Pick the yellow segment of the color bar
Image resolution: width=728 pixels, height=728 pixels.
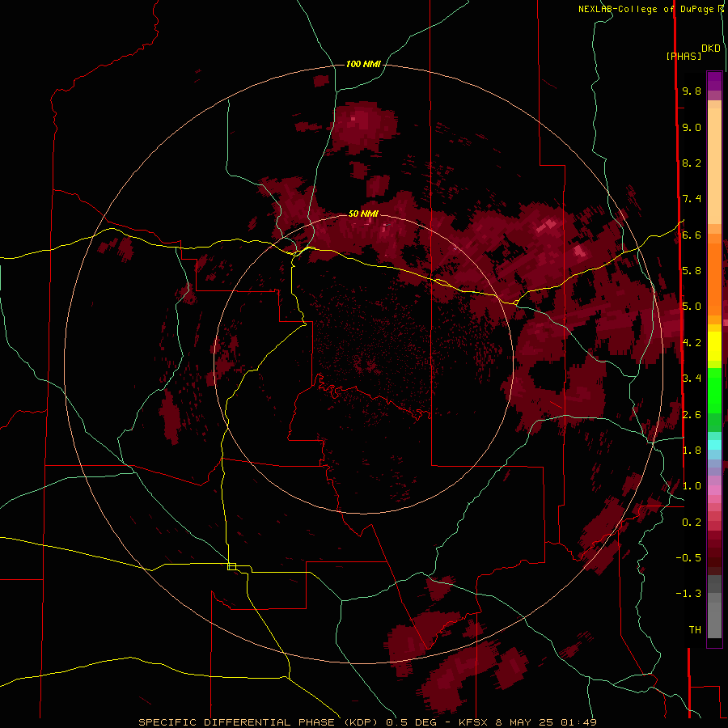click(714, 346)
